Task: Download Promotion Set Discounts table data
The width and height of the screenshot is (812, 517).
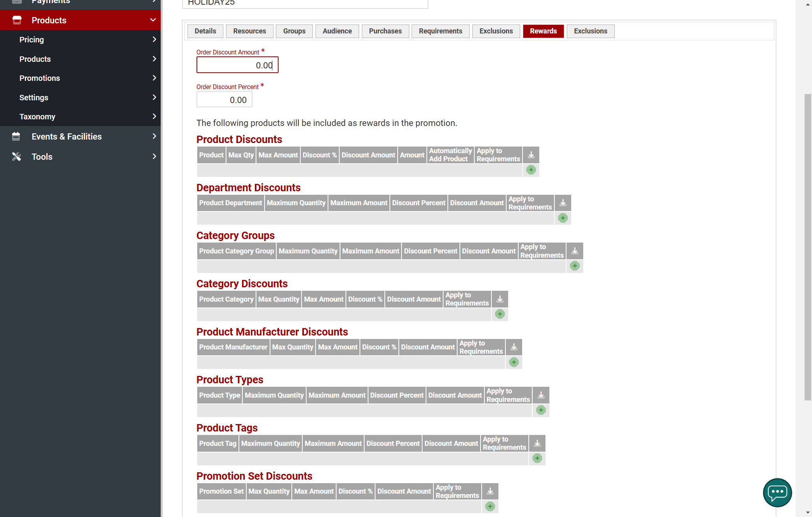Action: [x=490, y=491]
